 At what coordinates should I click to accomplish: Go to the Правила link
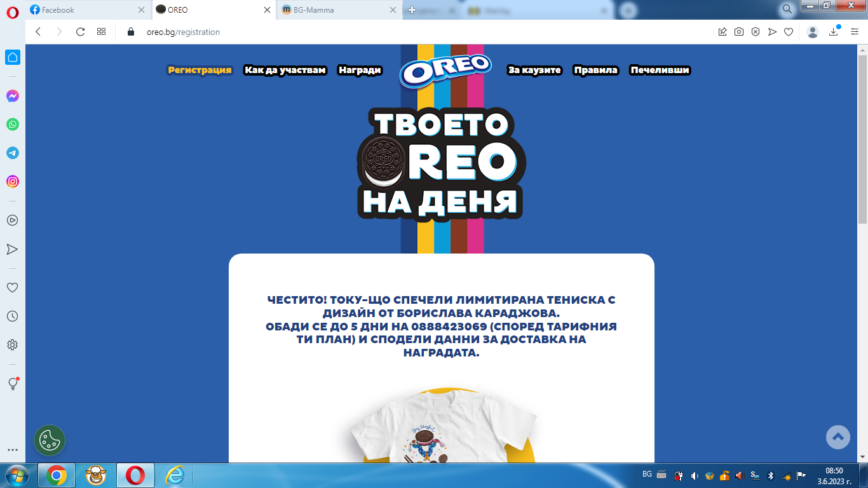[x=595, y=70]
